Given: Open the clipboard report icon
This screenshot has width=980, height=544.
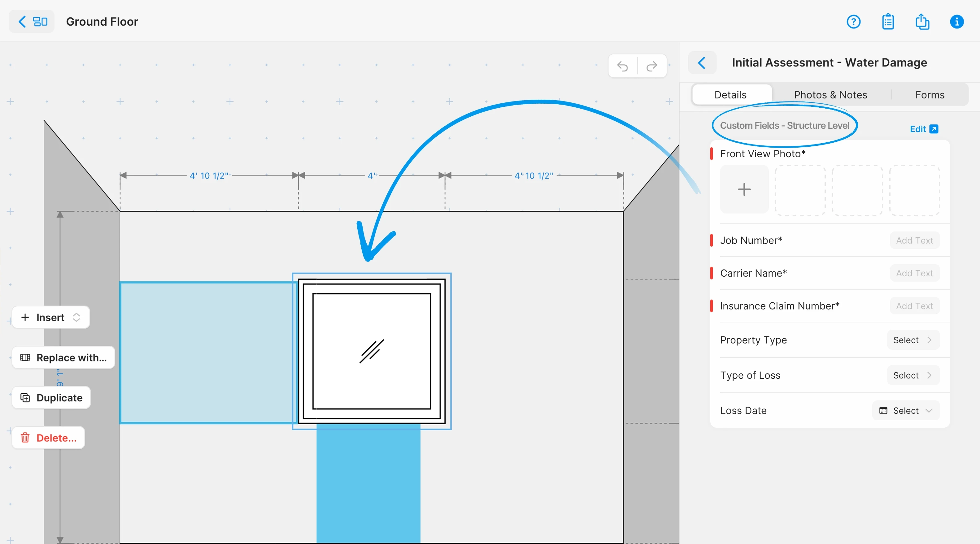Looking at the screenshot, I should tap(887, 22).
